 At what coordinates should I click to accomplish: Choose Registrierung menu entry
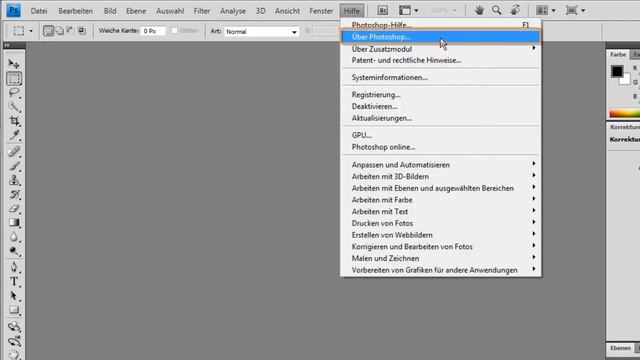(x=441, y=94)
